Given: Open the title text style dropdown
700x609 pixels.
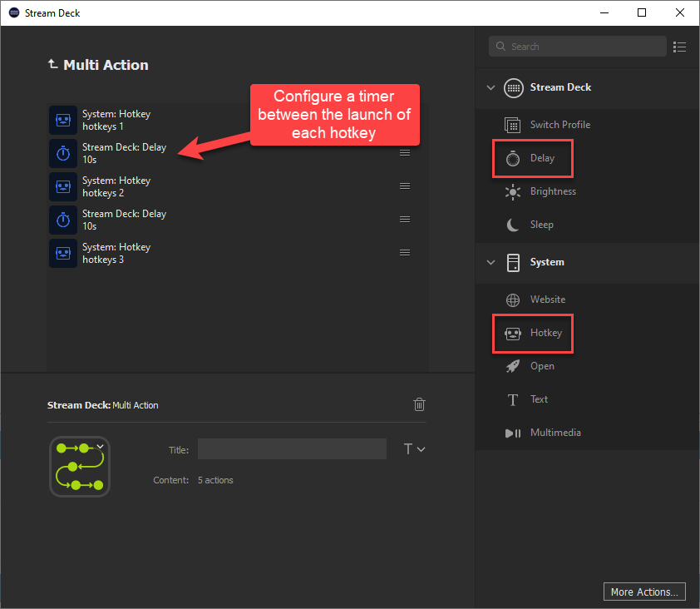Looking at the screenshot, I should [414, 449].
